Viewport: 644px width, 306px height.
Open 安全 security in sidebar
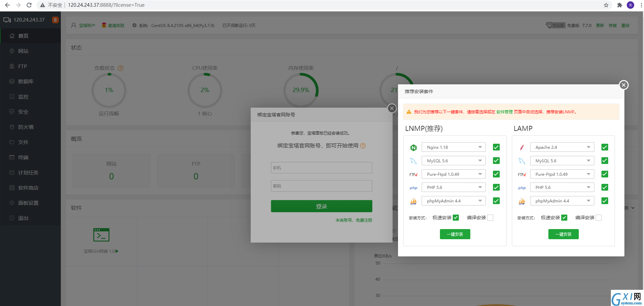[x=30, y=112]
